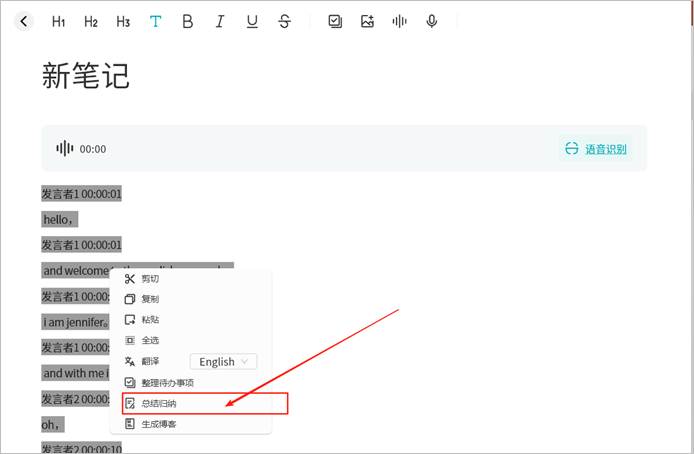Image resolution: width=694 pixels, height=454 pixels.
Task: Select the teal T body text style
Action: tap(155, 21)
